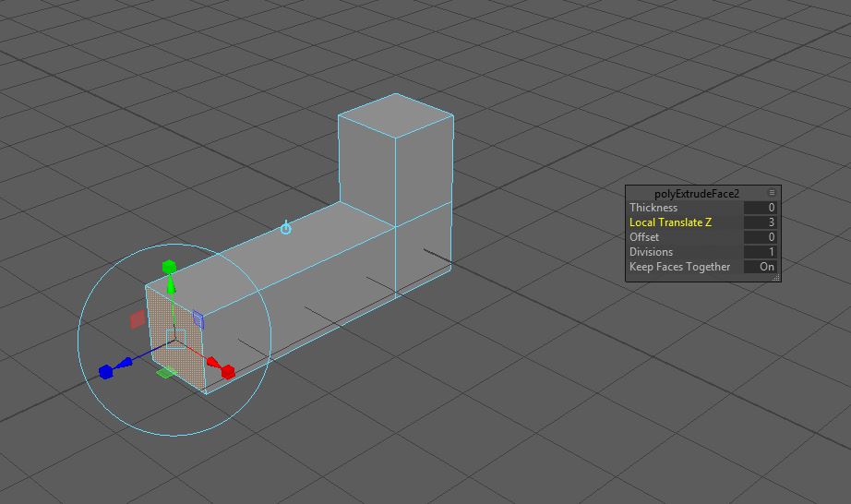Click the Keep Faces Together label
This screenshot has height=504, width=851.
click(x=679, y=267)
